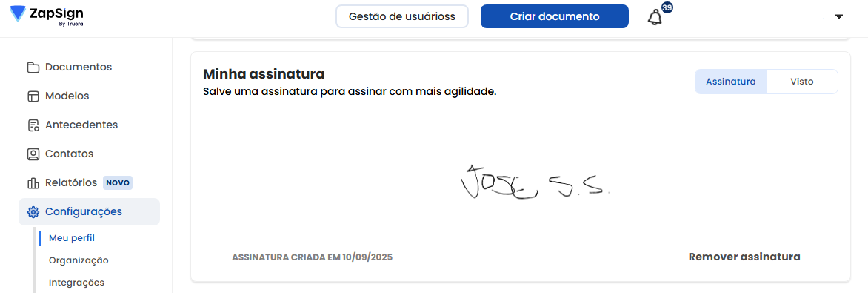Click the notification count badge 39
This screenshot has height=293, width=868.
pyautogui.click(x=667, y=7)
